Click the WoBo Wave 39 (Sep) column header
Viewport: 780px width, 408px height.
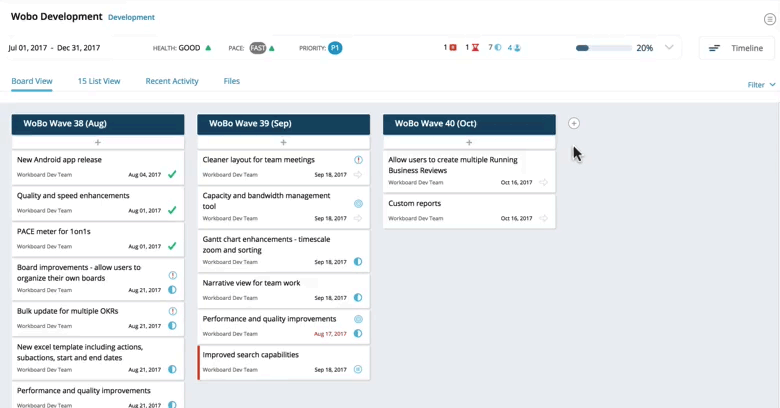coord(284,124)
